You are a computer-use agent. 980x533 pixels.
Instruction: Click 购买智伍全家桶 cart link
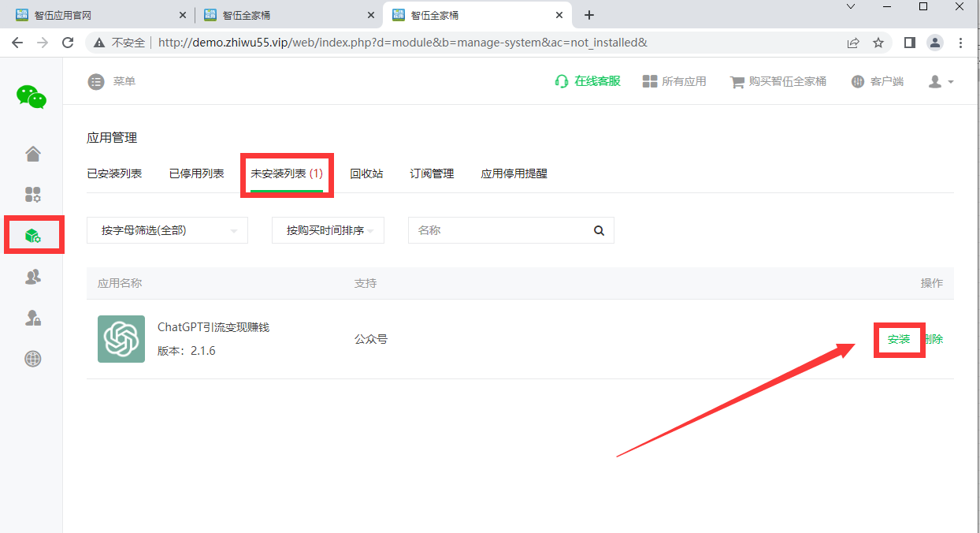[778, 81]
